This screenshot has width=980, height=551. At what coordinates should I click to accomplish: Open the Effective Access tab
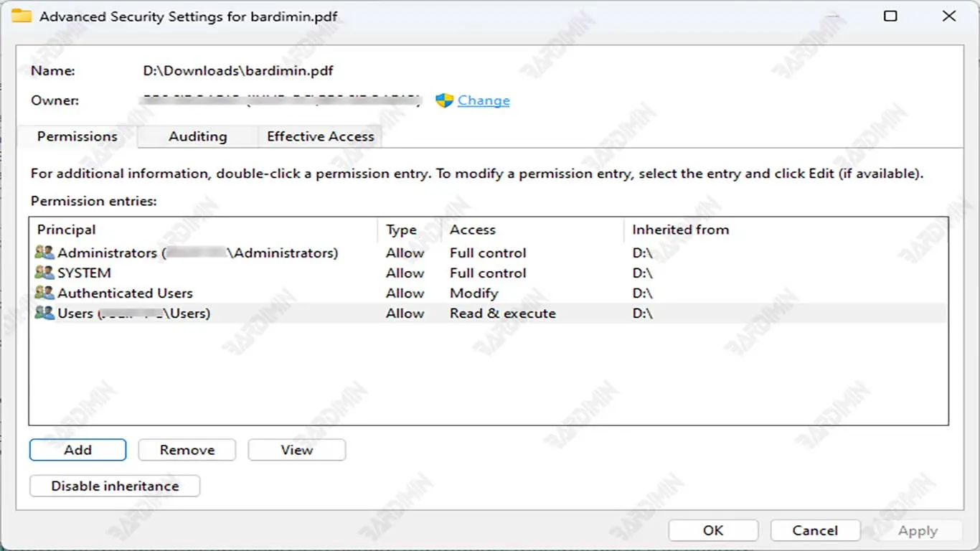pos(321,136)
